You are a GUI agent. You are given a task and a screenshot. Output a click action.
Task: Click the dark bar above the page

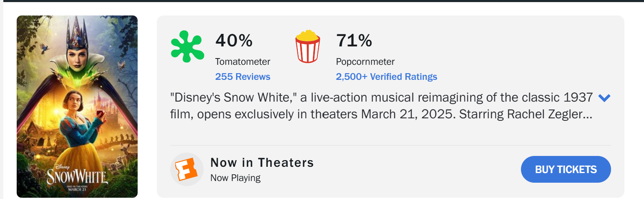point(322,1)
